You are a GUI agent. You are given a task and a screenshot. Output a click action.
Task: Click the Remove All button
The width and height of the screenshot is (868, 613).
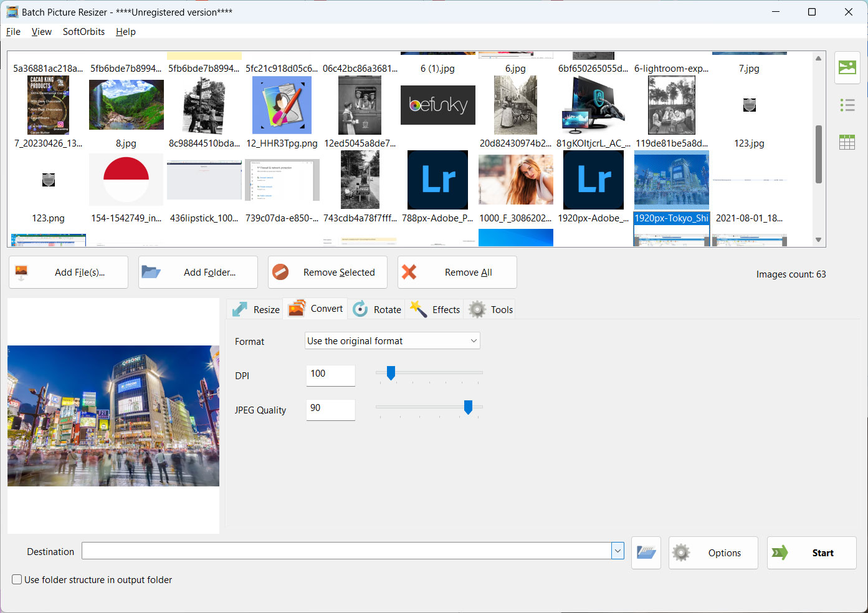click(457, 272)
